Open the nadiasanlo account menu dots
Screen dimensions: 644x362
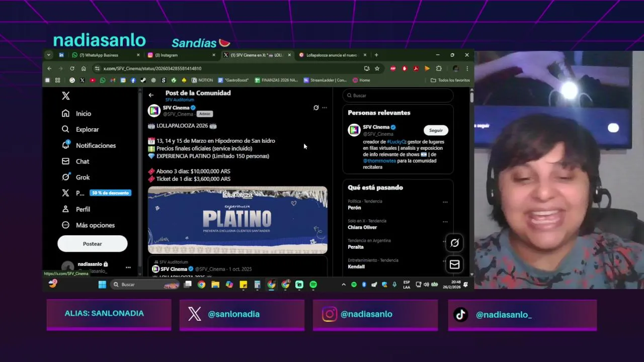[x=128, y=267]
